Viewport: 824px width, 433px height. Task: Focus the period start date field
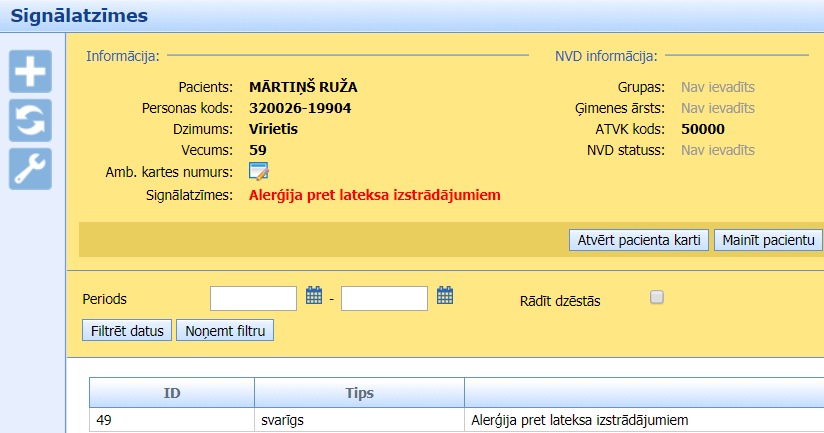tap(253, 298)
